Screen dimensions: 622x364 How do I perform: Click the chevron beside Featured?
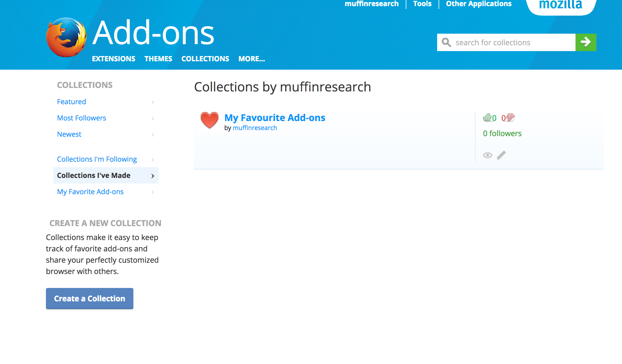tap(153, 102)
